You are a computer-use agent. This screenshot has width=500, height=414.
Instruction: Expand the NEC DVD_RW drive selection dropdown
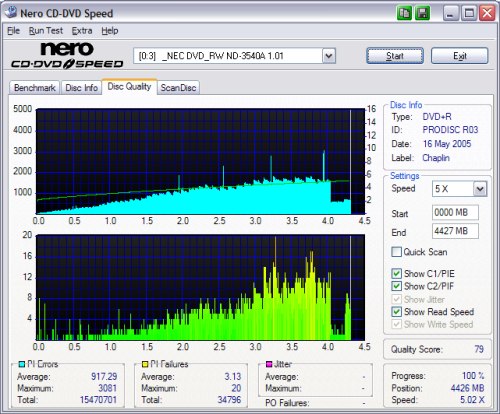coord(329,56)
